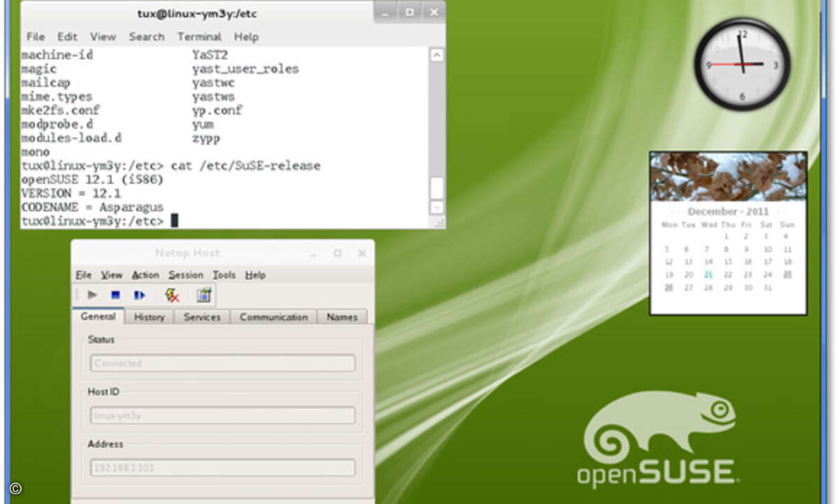This screenshot has height=504, width=840.
Task: Go to previous month in calendar widget
Action: tap(676, 211)
